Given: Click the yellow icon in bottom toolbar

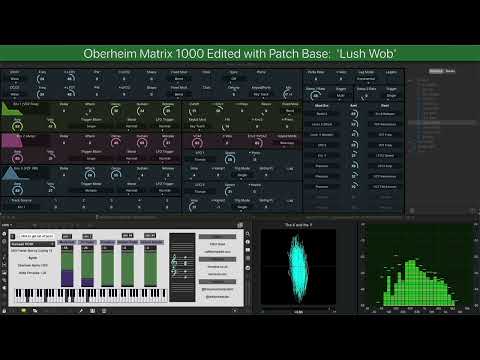Looking at the screenshot, I should pyautogui.click(x=23, y=311).
